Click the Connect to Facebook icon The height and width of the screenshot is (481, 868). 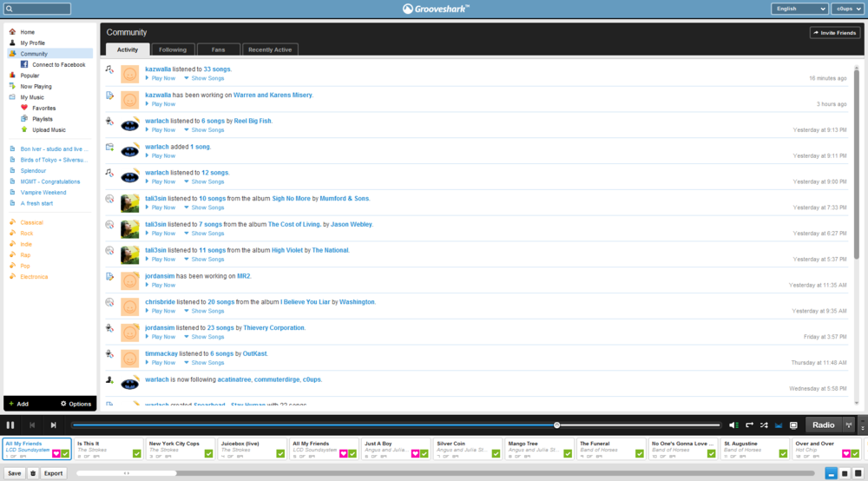pyautogui.click(x=25, y=65)
